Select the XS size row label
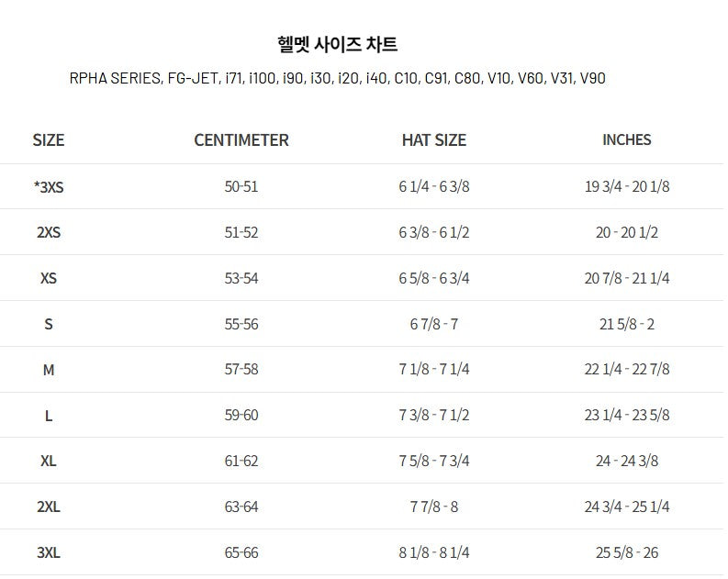Screen dimensions: 728x579 [49, 278]
